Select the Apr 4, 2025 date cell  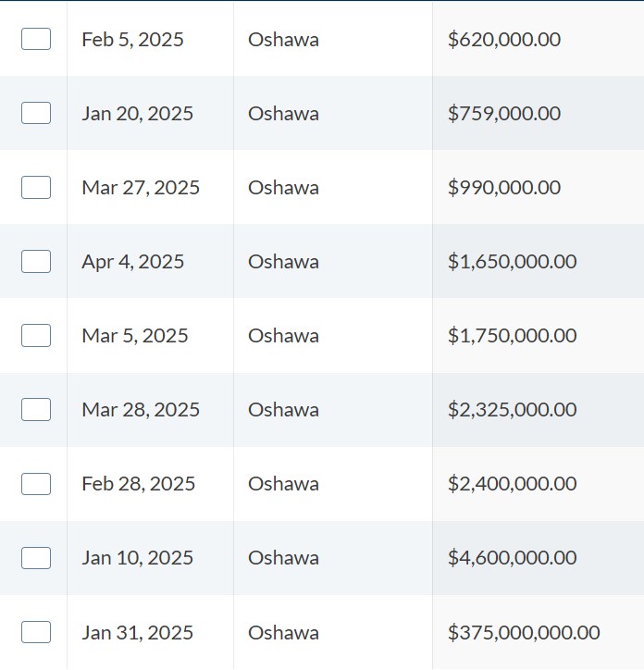coord(132,262)
